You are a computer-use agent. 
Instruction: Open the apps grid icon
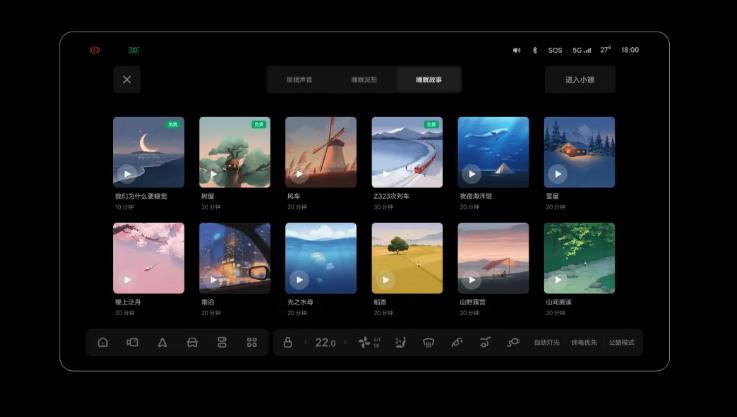[252, 342]
